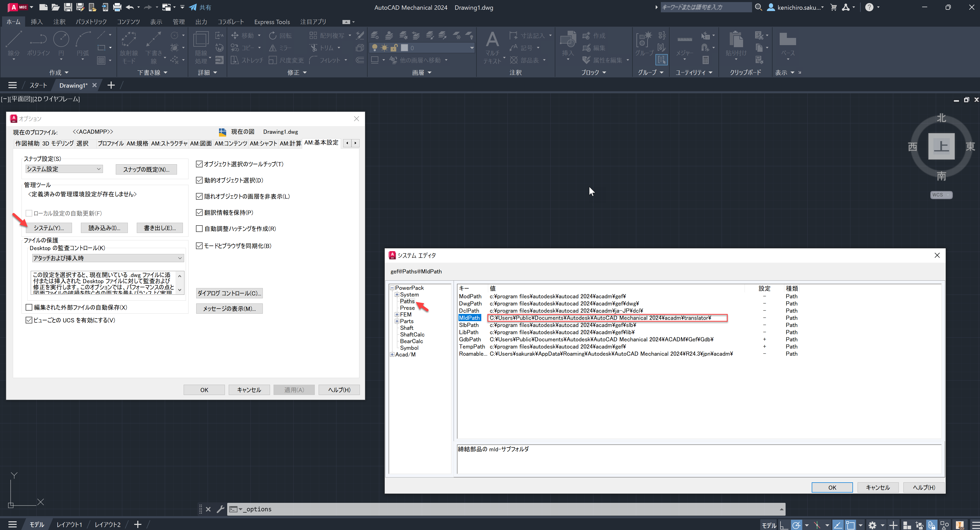980x530 pixels.
Task: Click the 尺度変更 (Scale) tool
Action: point(286,60)
